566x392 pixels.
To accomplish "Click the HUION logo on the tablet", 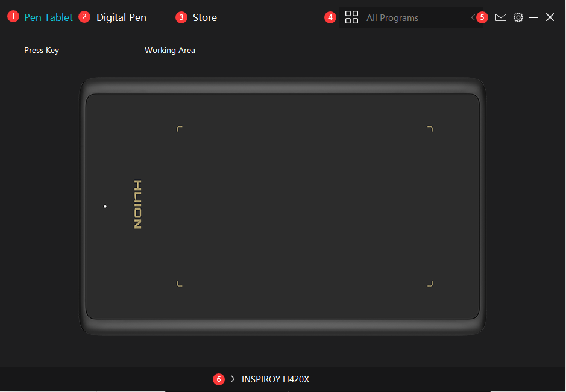I will 138,205.
